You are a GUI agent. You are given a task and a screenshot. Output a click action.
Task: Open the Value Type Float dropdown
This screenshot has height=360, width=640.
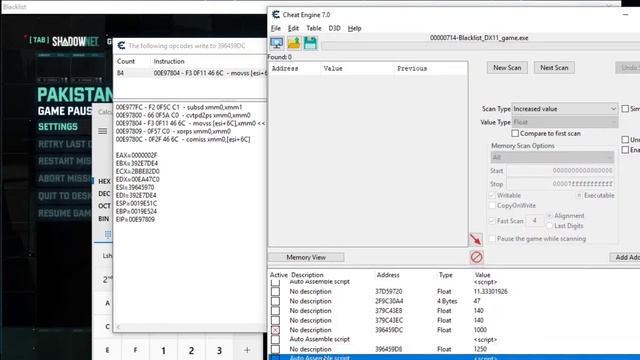coord(564,122)
